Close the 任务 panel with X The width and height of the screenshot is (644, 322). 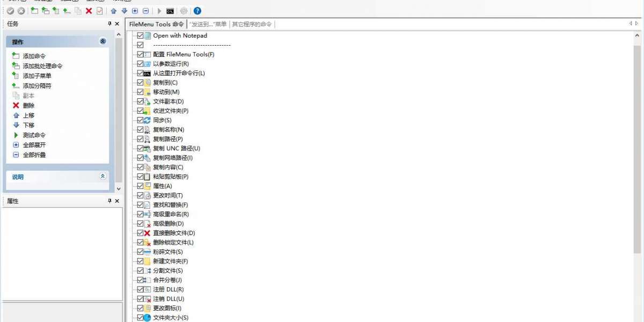coord(118,24)
